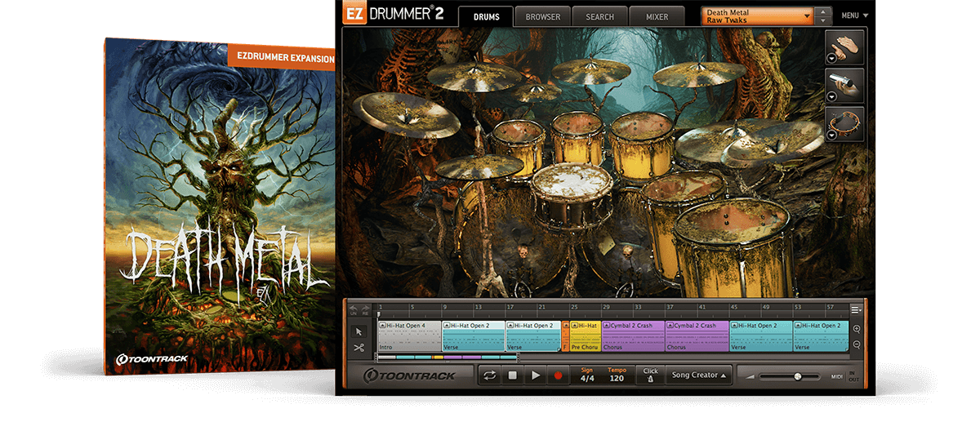Click the Death Metal EZX box cover
The height and width of the screenshot is (422, 980).
pos(219,206)
